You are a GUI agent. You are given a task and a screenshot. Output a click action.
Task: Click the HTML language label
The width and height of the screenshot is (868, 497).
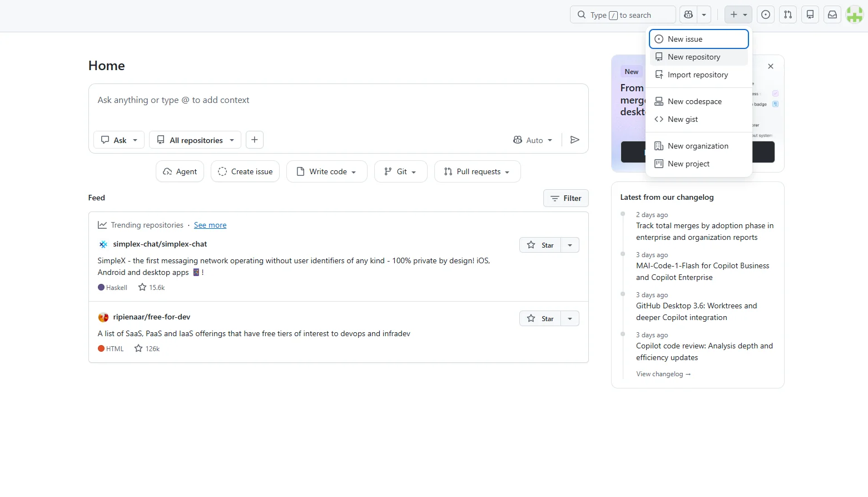[x=111, y=349]
